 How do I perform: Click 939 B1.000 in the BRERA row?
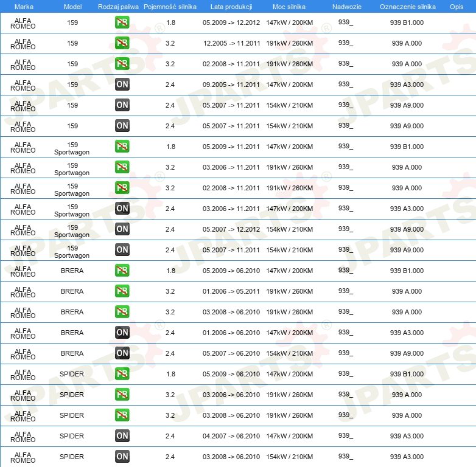[x=407, y=271]
